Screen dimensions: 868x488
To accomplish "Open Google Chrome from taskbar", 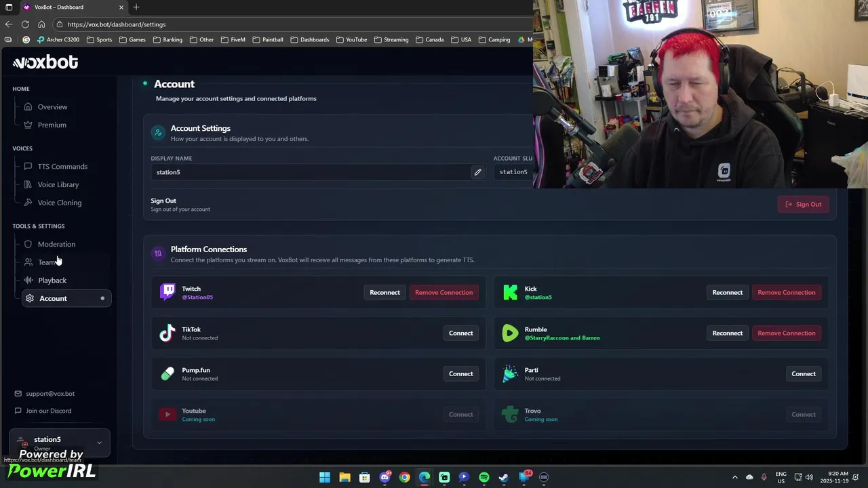I will tap(404, 477).
